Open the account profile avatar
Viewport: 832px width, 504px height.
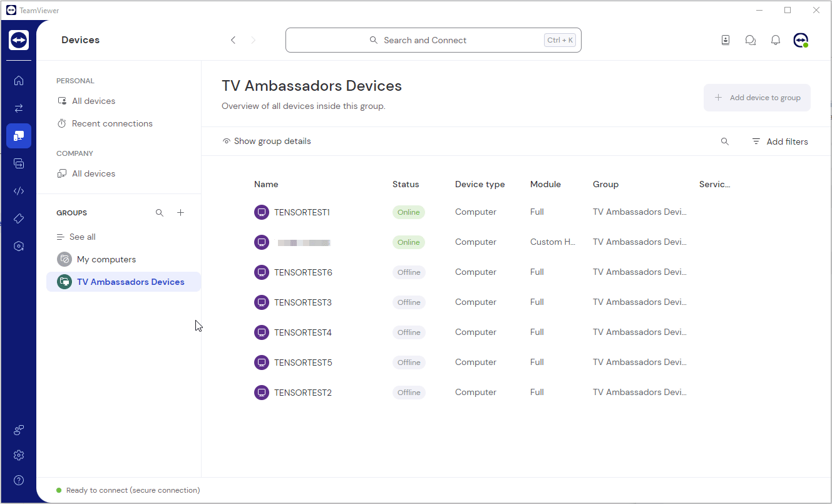click(801, 40)
